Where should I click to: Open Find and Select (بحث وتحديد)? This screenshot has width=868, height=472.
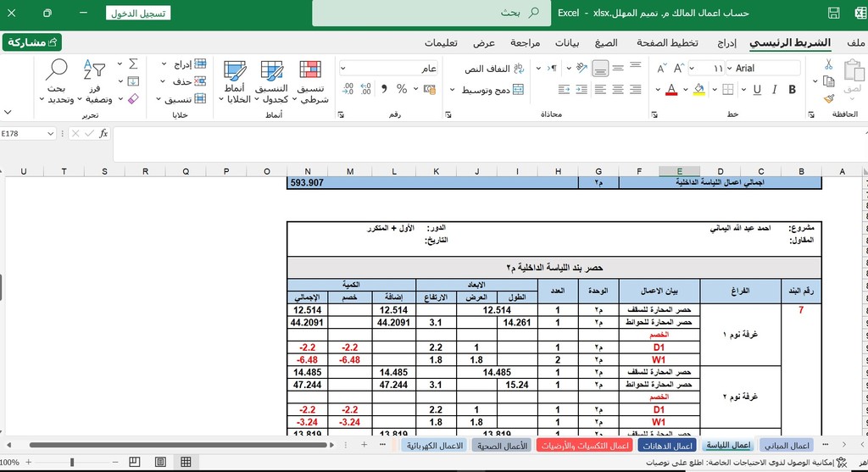(56, 81)
